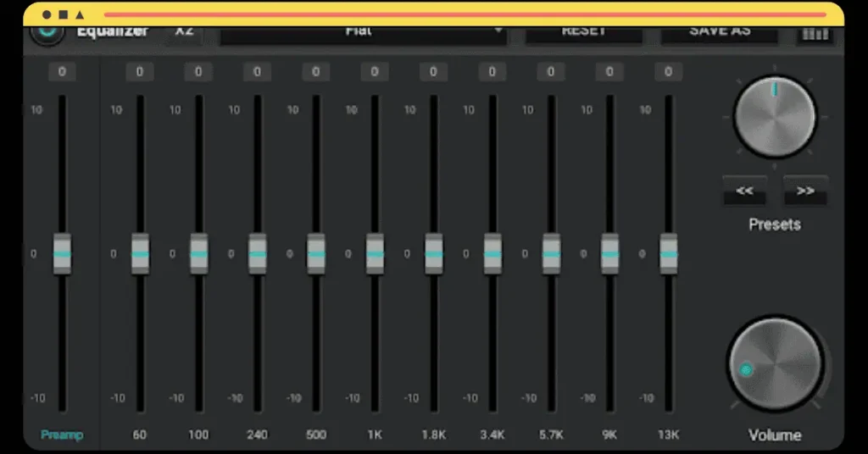Click the Preamp label

click(62, 435)
